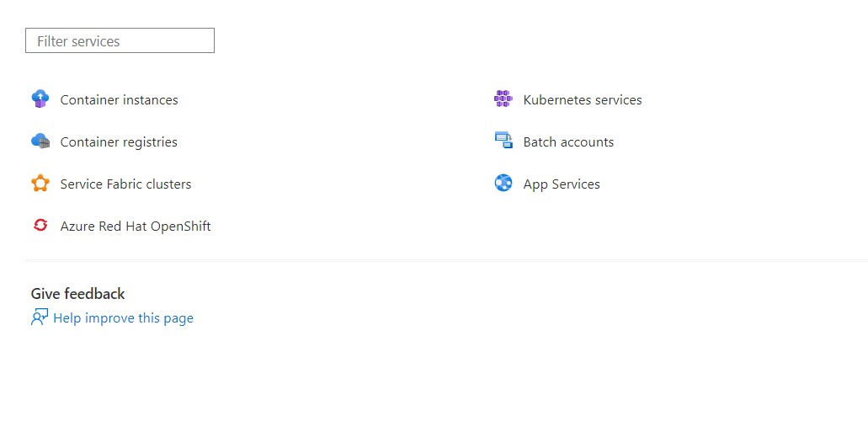Screen dimensions: 868x432
Task: Open Container instances service
Action: point(120,100)
